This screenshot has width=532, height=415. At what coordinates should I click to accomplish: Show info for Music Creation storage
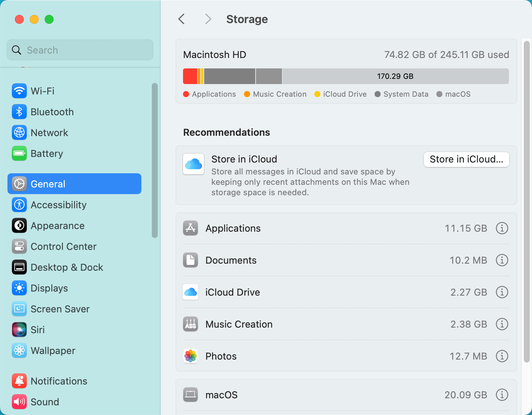tap(502, 324)
